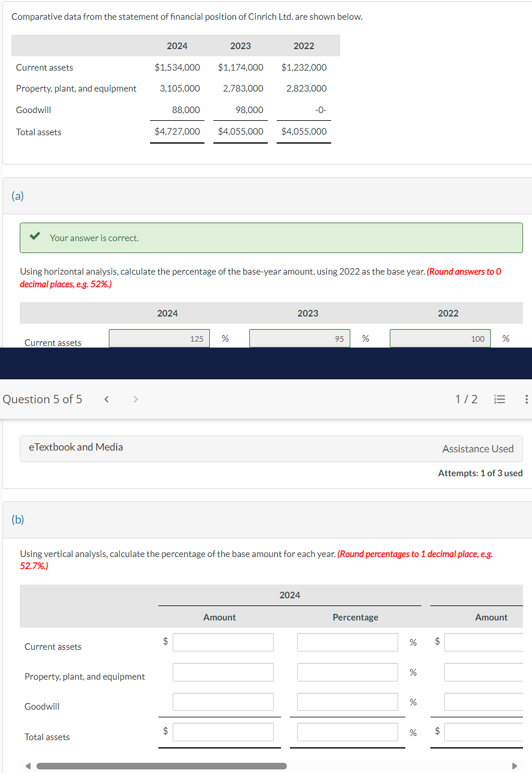
Task: Click the '98,000' goodwill value
Action: click(249, 109)
